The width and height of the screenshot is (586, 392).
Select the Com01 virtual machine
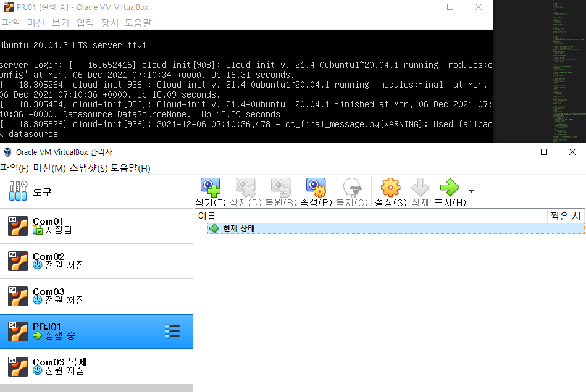click(x=96, y=226)
